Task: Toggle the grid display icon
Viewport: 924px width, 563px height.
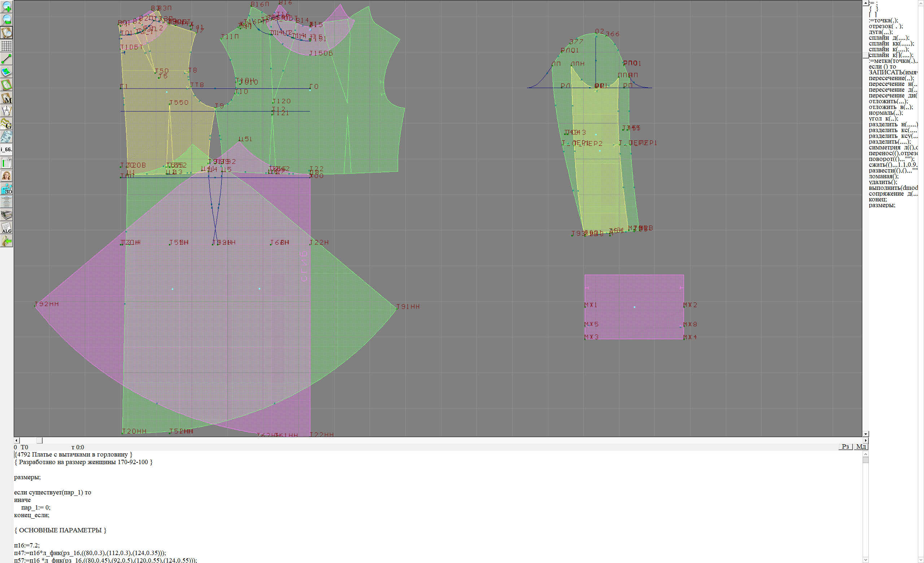Action: [6, 46]
